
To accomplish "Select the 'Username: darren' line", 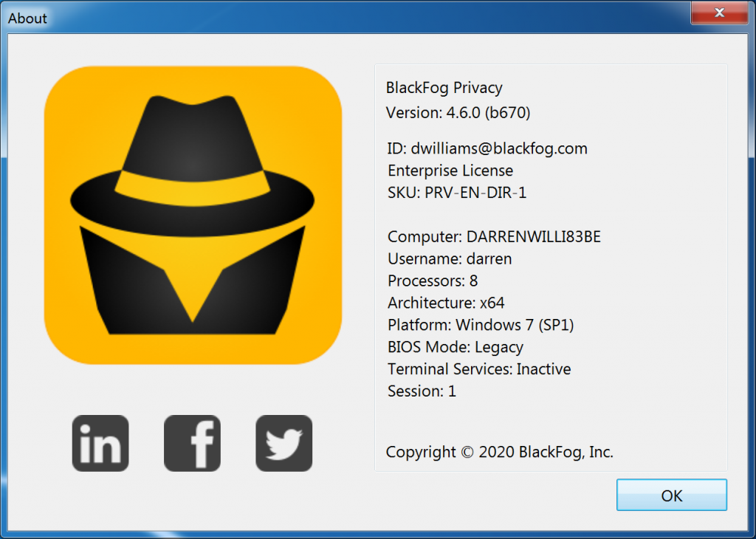I will (x=450, y=259).
